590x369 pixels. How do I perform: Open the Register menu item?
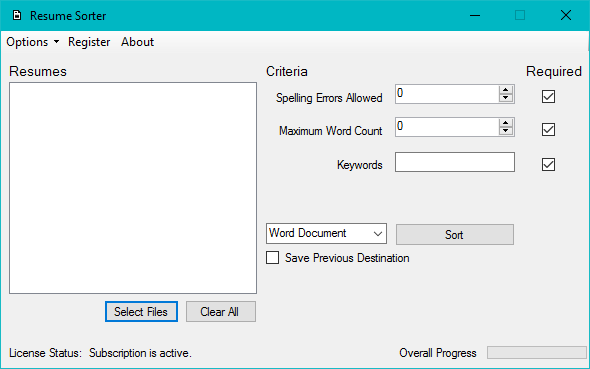pyautogui.click(x=89, y=42)
